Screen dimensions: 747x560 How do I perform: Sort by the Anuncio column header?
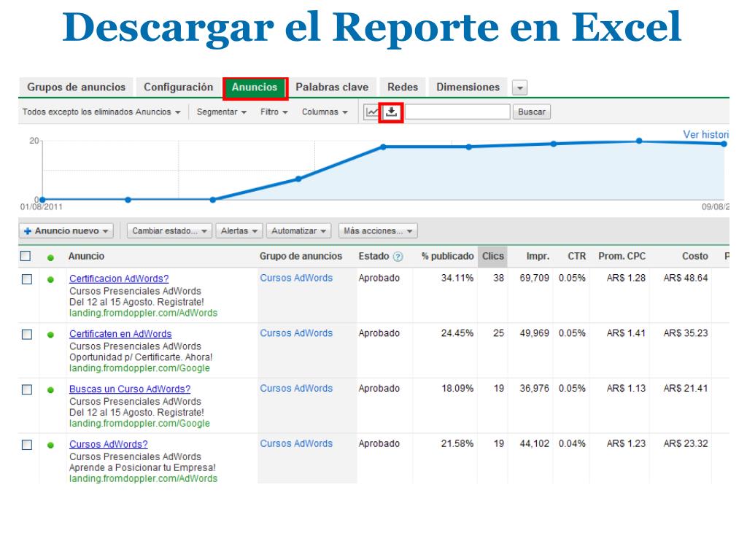(x=86, y=256)
